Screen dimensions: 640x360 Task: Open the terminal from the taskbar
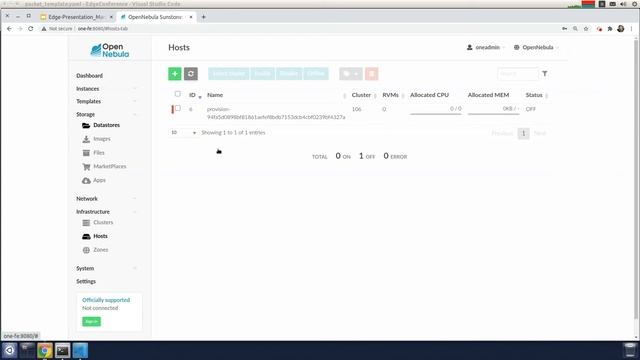(x=62, y=350)
